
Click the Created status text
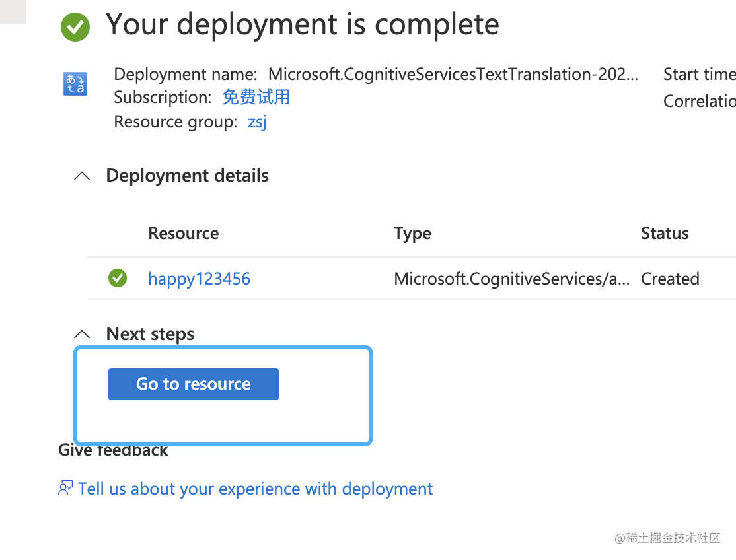669,278
